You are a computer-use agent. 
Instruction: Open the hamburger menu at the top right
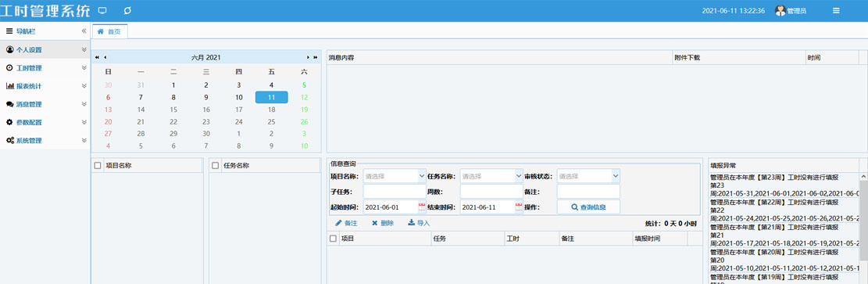tap(836, 10)
